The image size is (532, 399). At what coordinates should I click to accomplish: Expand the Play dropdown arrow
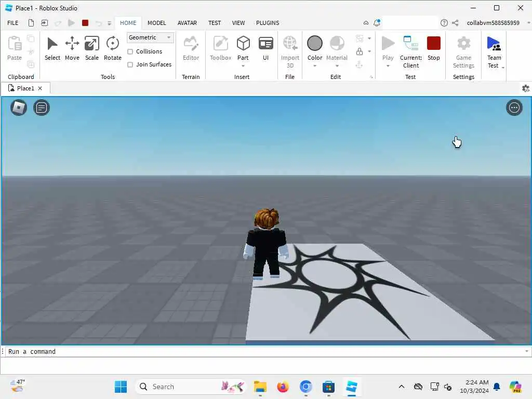[388, 66]
